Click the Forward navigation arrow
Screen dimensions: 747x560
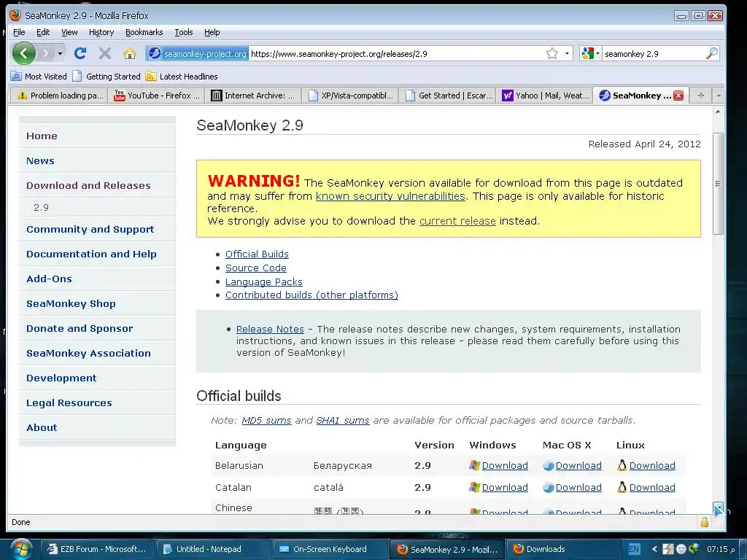point(46,53)
